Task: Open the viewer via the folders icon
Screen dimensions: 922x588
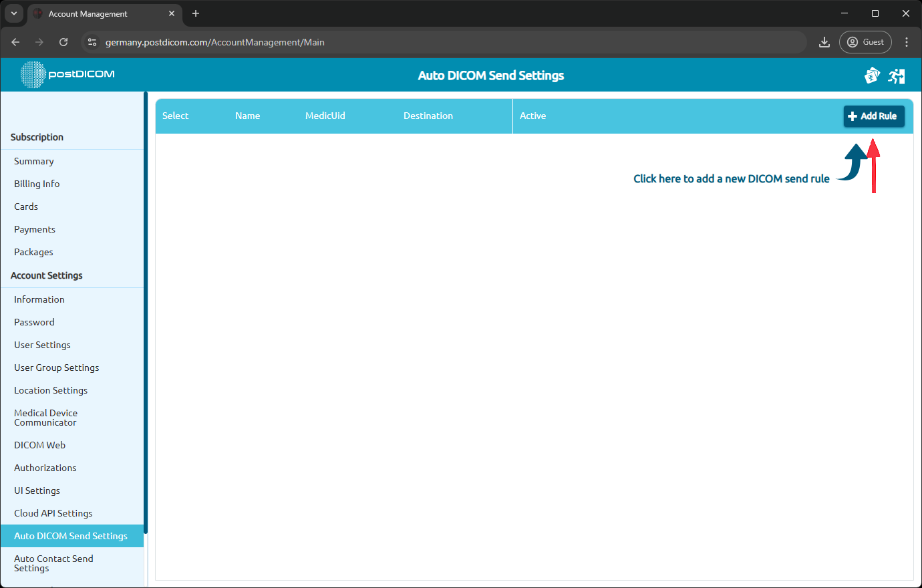Action: 872,76
